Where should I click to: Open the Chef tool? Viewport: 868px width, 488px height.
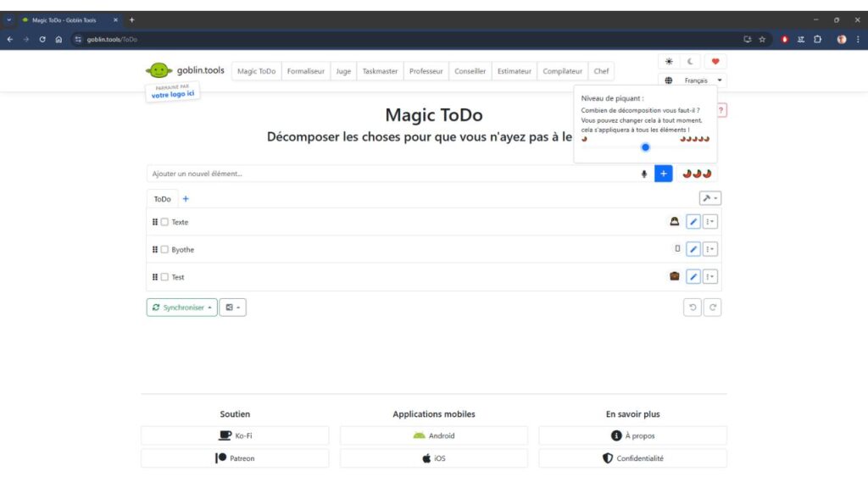tap(601, 71)
